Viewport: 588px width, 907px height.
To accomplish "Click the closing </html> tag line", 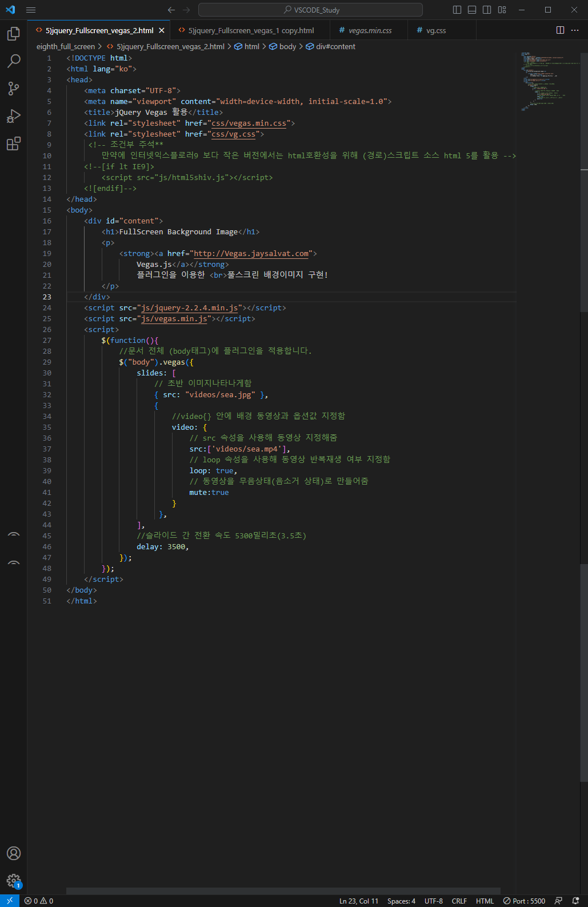I will 82,601.
